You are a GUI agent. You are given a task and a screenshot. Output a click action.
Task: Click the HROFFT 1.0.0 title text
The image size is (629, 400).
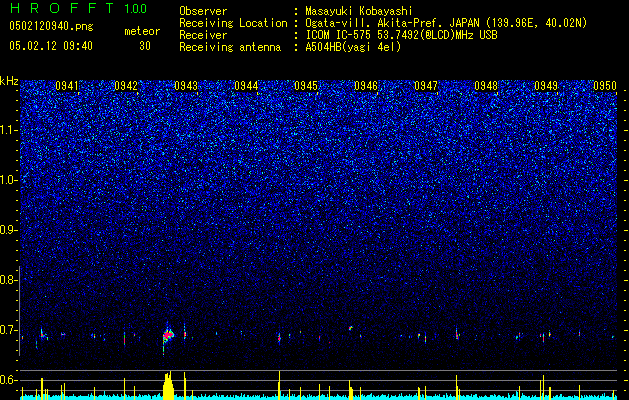[78, 8]
